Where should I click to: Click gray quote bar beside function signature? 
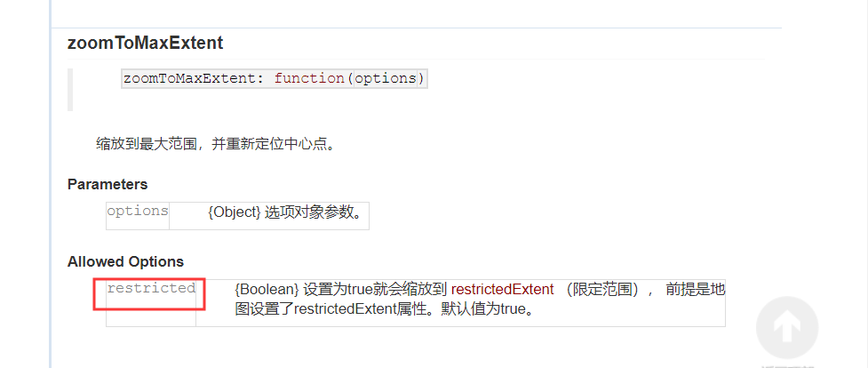pyautogui.click(x=70, y=90)
